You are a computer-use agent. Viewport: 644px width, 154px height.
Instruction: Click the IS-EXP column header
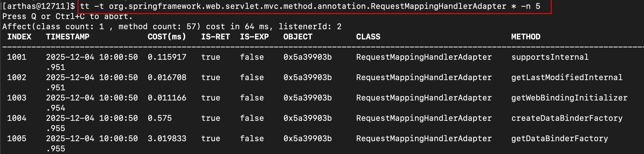pos(254,37)
